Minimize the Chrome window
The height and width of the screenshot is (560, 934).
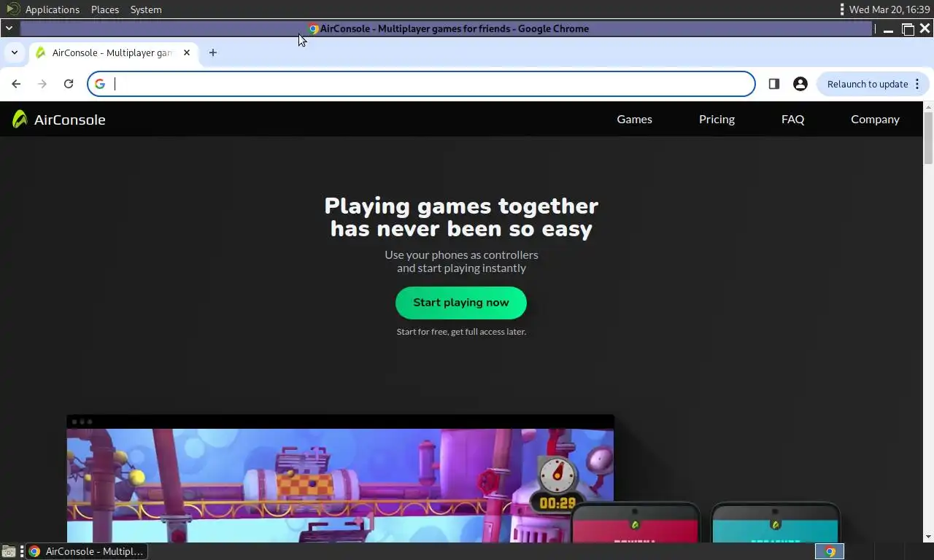(888, 29)
